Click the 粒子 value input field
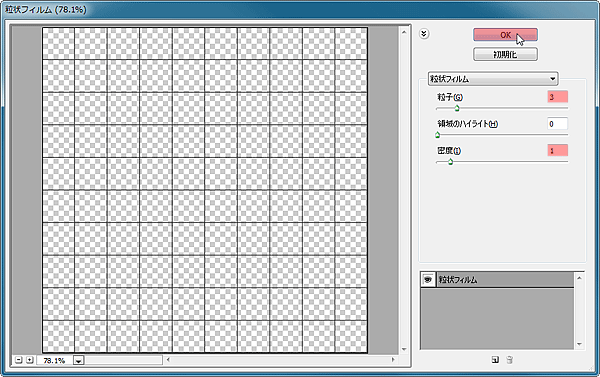The width and height of the screenshot is (600, 377). coord(558,97)
